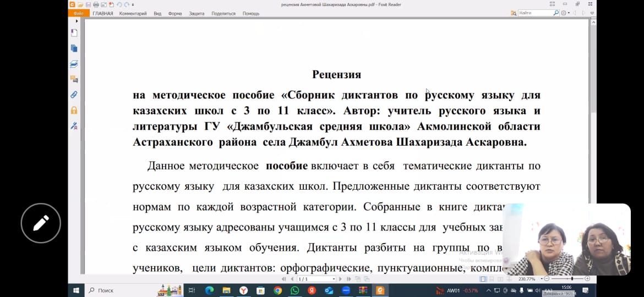Screen dimensions: 644x297
Task: Click the Undo arrow in quick access toolbar
Action: click(x=119, y=4)
